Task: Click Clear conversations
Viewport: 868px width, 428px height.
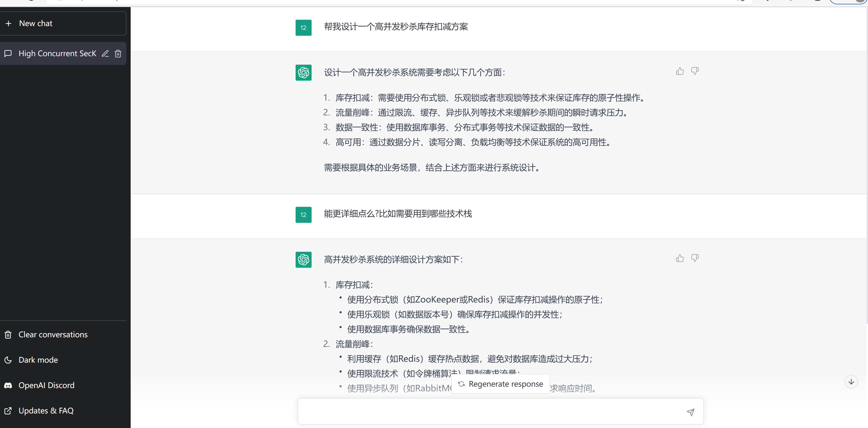Action: [63, 335]
